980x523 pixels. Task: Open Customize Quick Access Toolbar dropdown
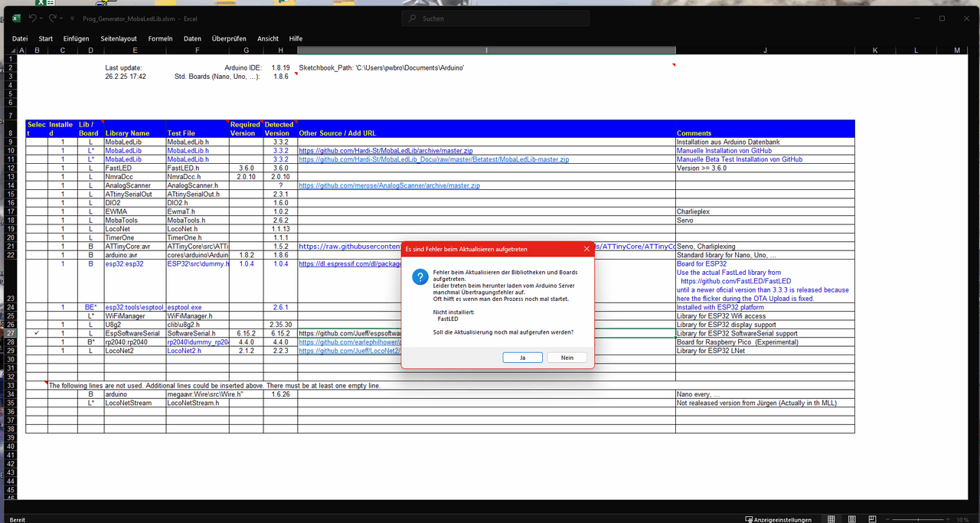(x=72, y=18)
